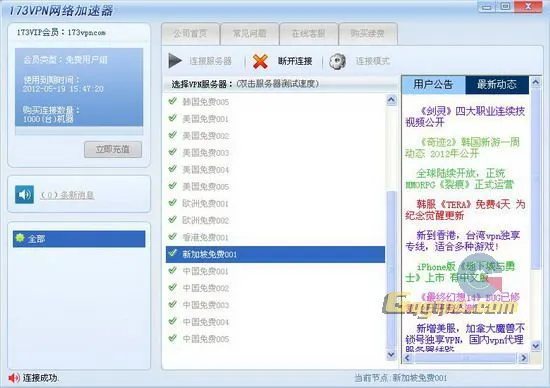Viewport: 550px width, 388px height.
Task: Open the iPhone版《地下城与勇士》 news link
Action: tap(460, 272)
